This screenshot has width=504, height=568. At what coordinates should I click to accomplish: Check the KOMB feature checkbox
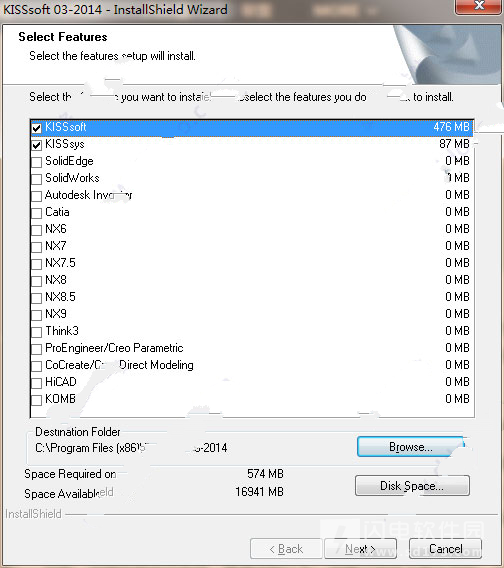(x=36, y=400)
